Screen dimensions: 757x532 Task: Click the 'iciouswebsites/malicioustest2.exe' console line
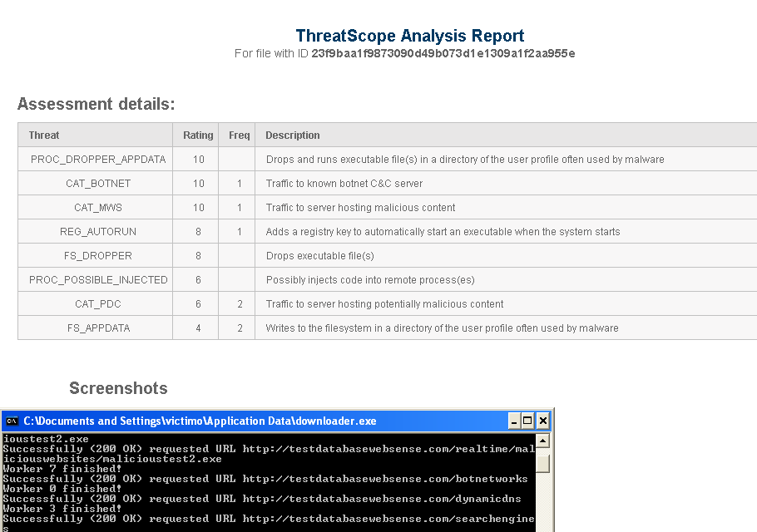pyautogui.click(x=112, y=459)
